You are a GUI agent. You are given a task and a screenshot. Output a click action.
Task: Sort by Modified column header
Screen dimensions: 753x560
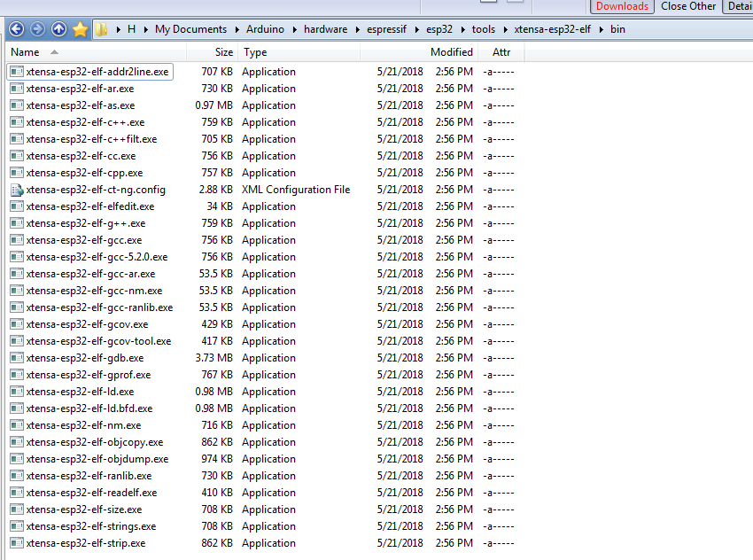click(x=419, y=52)
